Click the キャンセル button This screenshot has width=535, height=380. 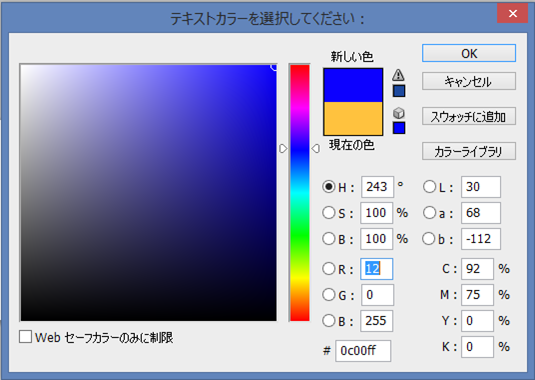pos(469,81)
